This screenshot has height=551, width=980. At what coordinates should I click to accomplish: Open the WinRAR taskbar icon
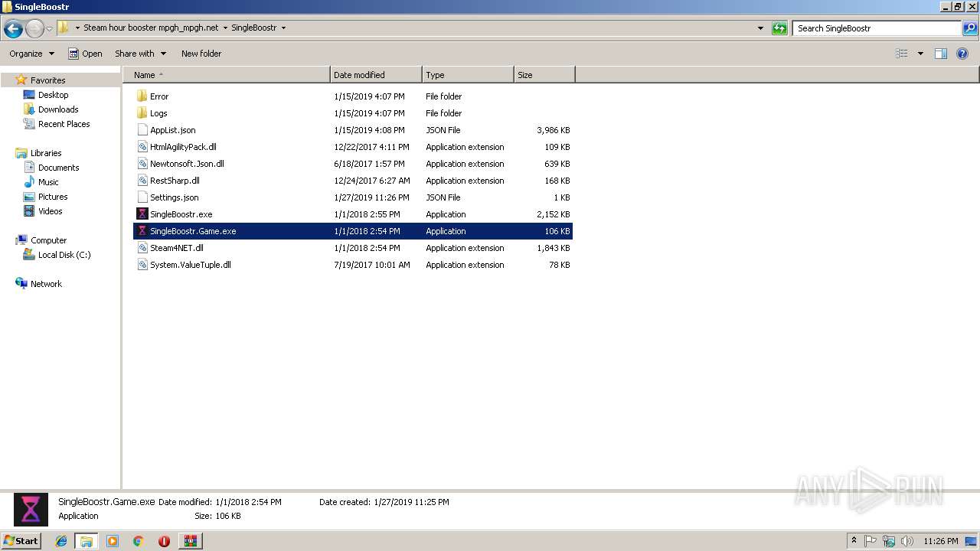tap(190, 541)
